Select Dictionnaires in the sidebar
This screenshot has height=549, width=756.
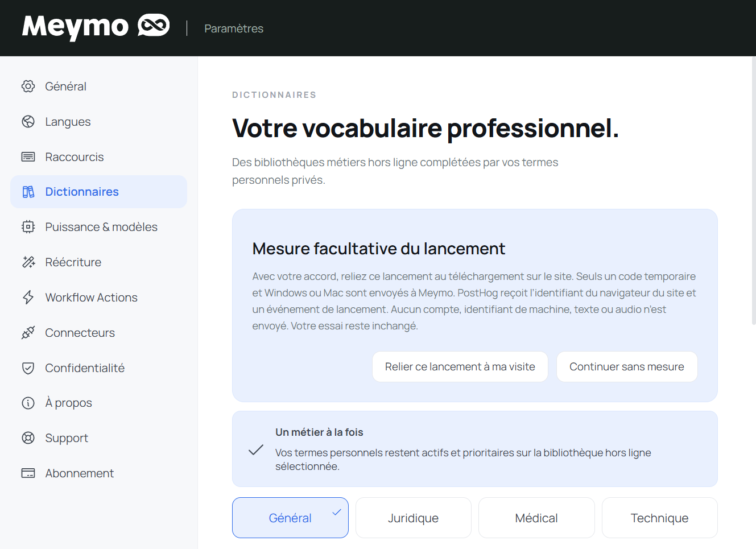[x=98, y=192]
